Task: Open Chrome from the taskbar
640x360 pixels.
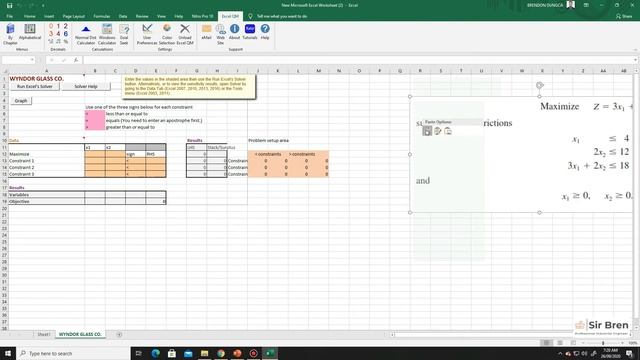Action: click(x=221, y=353)
